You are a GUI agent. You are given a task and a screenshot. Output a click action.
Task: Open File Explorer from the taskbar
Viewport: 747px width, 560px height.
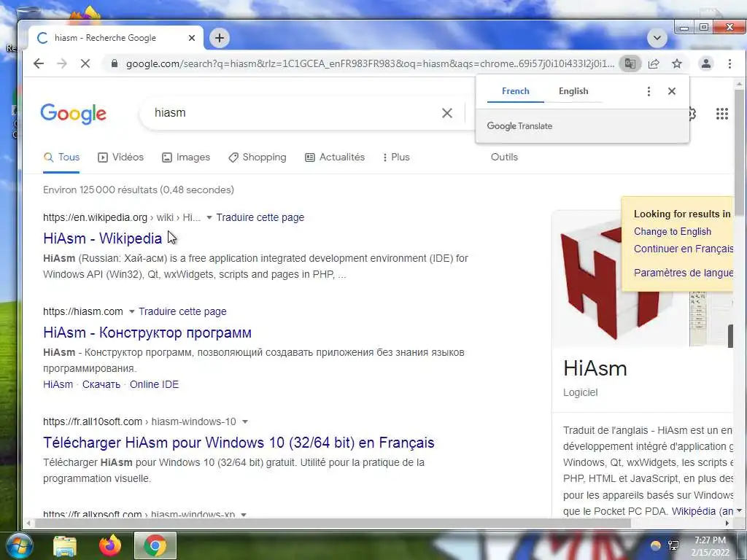pyautogui.click(x=65, y=545)
